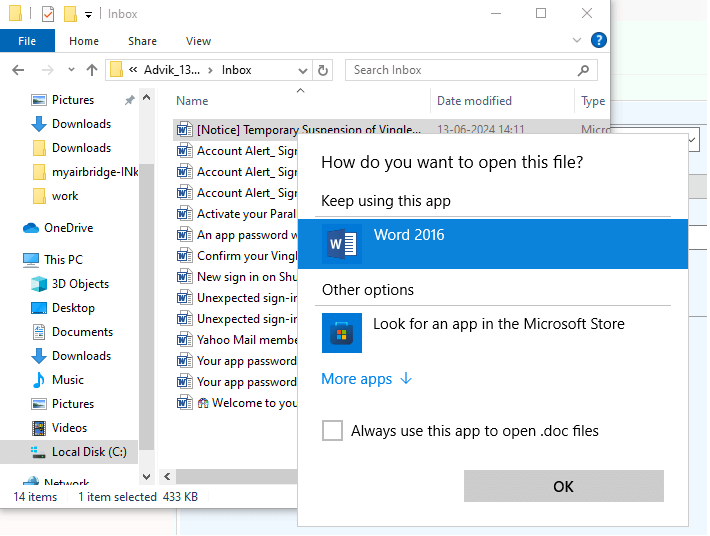The image size is (710, 536).
Task: Sort files by the Name column
Action: 192,101
